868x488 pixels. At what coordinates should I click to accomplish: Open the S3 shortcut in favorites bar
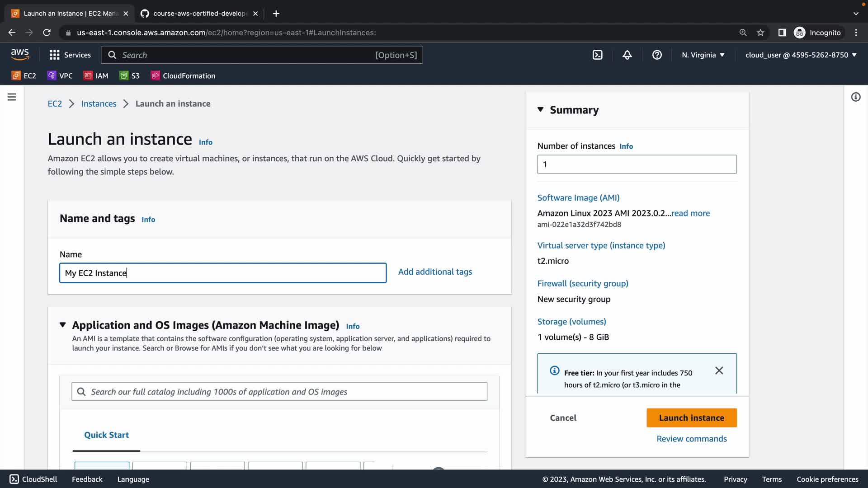[129, 76]
